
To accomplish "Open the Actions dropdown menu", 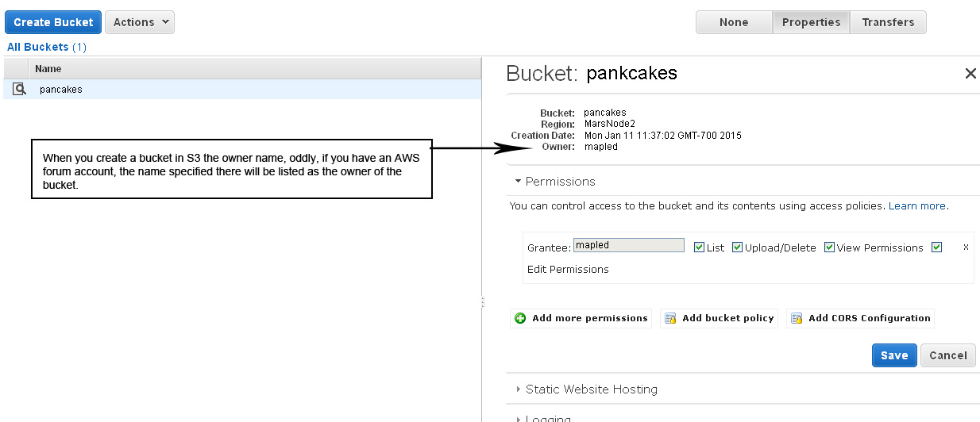I will [x=140, y=22].
